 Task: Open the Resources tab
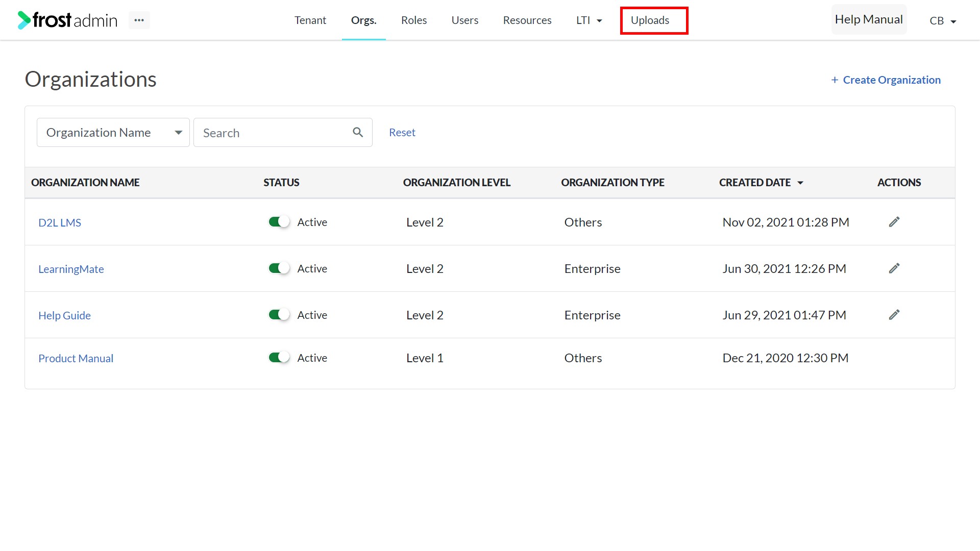point(527,20)
